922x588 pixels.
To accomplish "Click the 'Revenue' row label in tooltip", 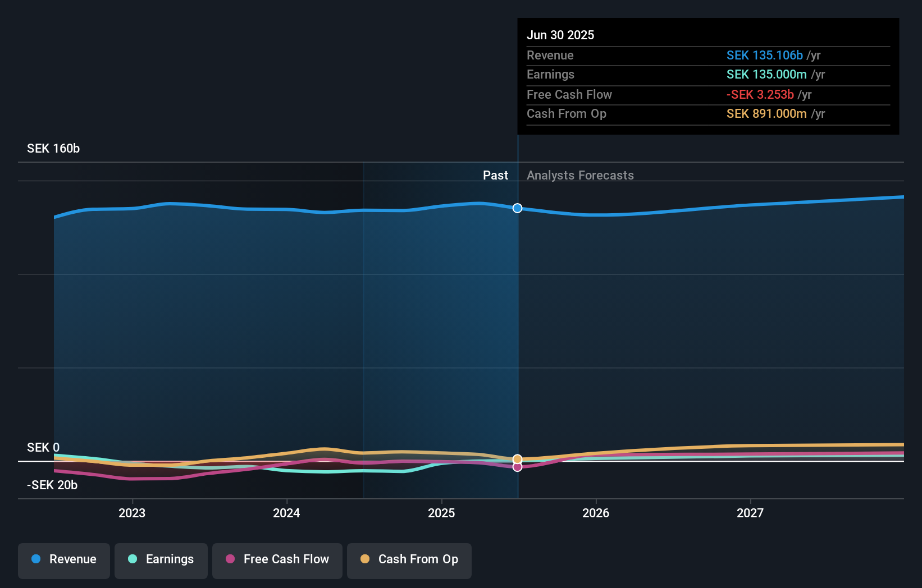I will [x=550, y=55].
